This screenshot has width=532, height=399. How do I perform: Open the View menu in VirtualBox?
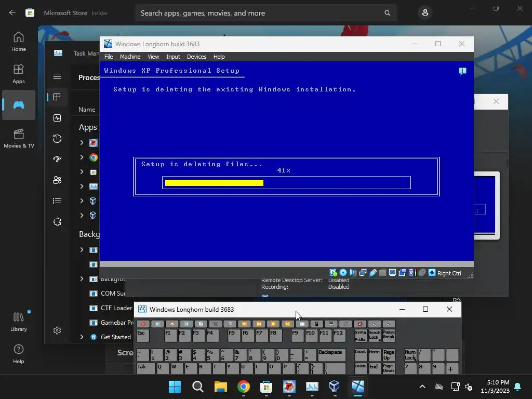[153, 57]
